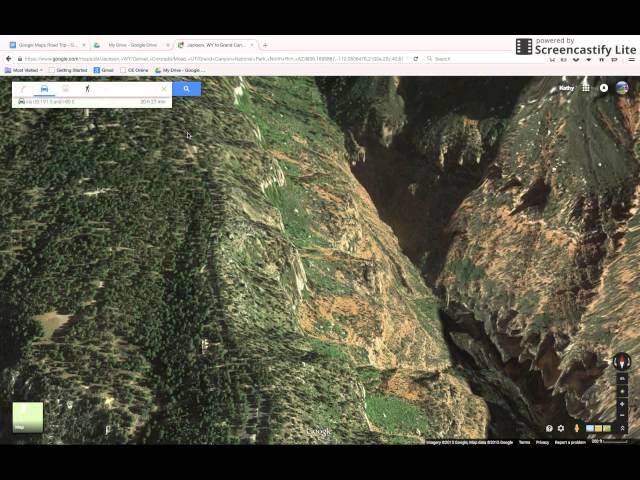
Task: Close the directions panel with X
Action: click(x=164, y=89)
